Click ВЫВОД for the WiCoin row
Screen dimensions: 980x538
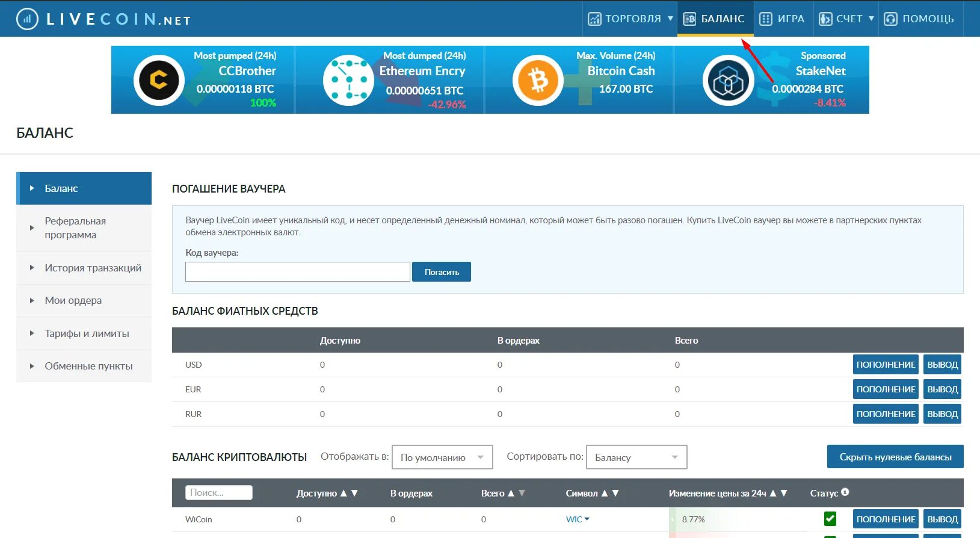point(942,519)
